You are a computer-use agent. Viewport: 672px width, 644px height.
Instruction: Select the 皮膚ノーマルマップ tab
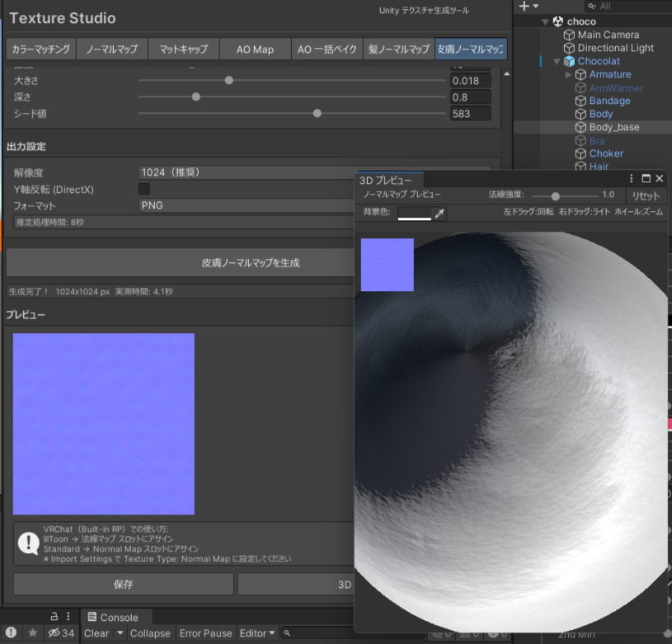[471, 49]
